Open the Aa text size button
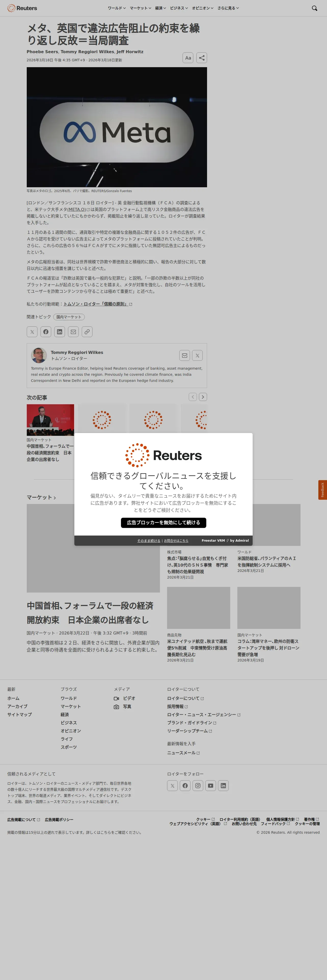 click(x=188, y=58)
